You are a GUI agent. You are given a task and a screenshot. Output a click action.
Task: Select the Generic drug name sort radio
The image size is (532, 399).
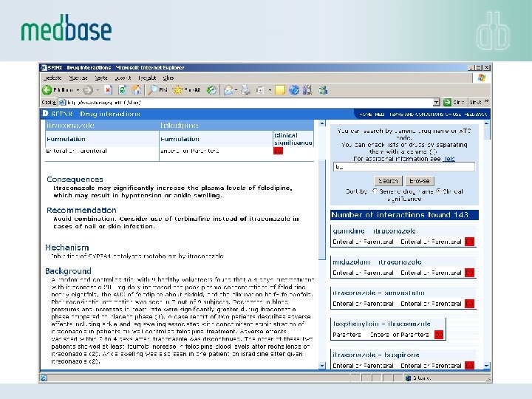coord(375,191)
